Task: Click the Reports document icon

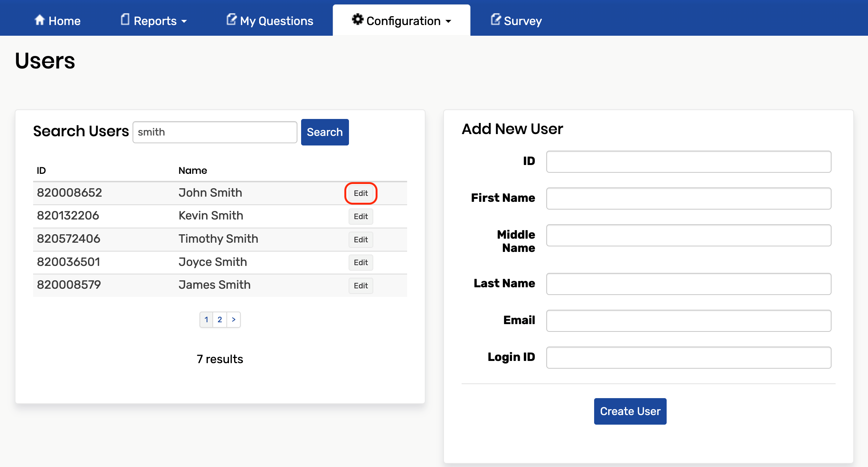Action: tap(125, 20)
